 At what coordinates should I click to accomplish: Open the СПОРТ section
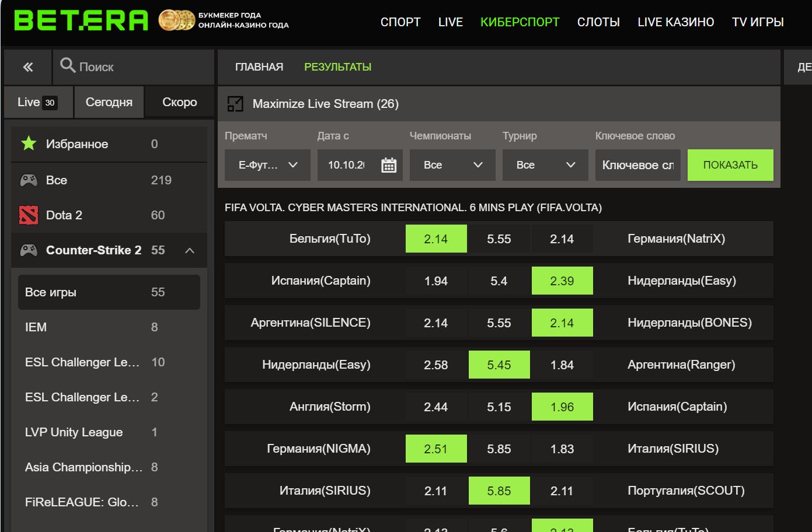[x=400, y=22]
